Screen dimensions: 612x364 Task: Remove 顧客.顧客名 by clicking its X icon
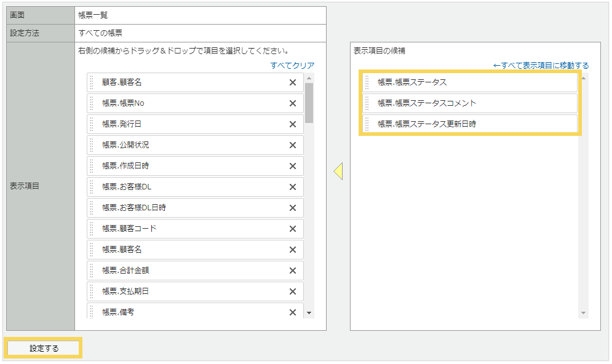[x=293, y=82]
